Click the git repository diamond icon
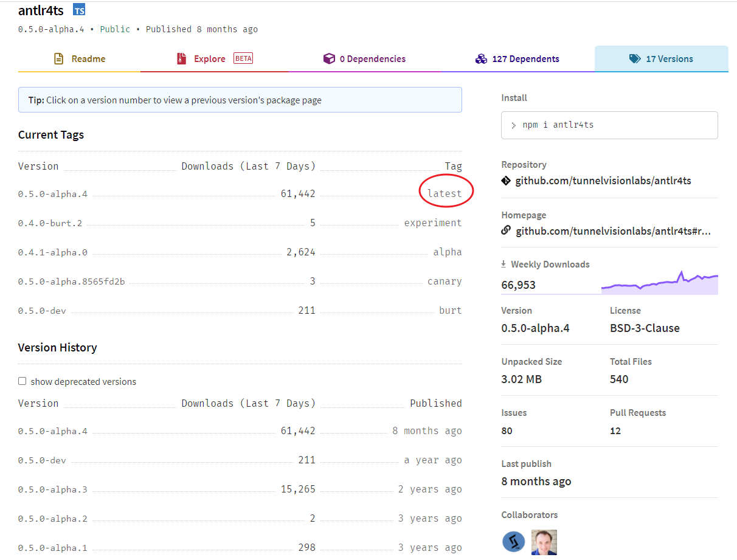Viewport: 737px width, 560px height. coord(506,181)
